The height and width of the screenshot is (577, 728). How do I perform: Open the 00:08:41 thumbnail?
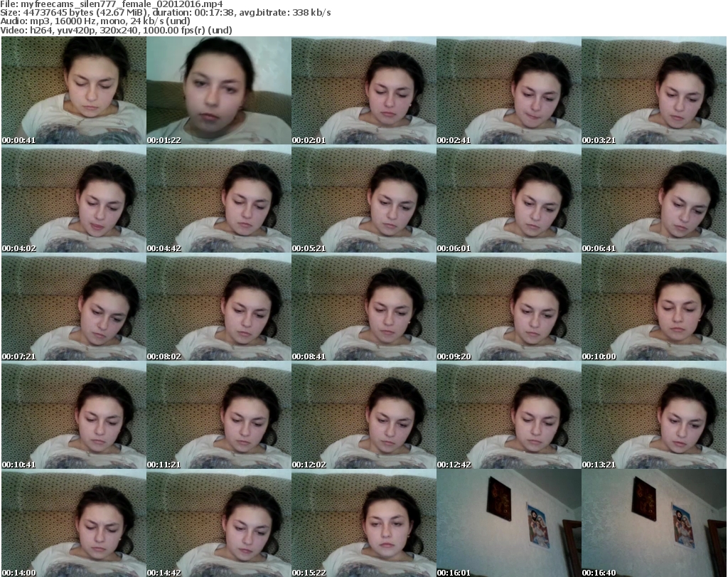tap(363, 307)
